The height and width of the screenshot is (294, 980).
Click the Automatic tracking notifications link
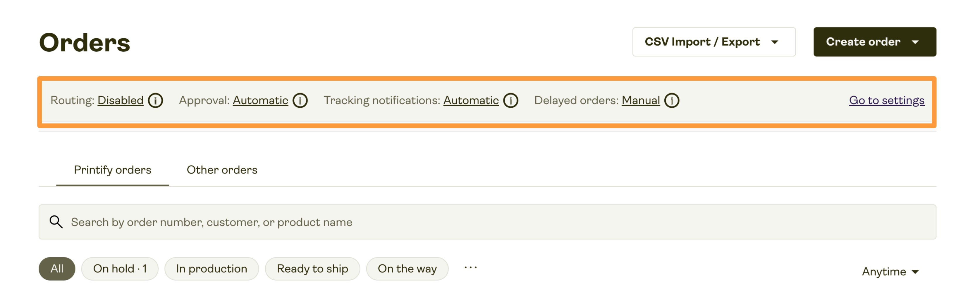click(x=471, y=100)
